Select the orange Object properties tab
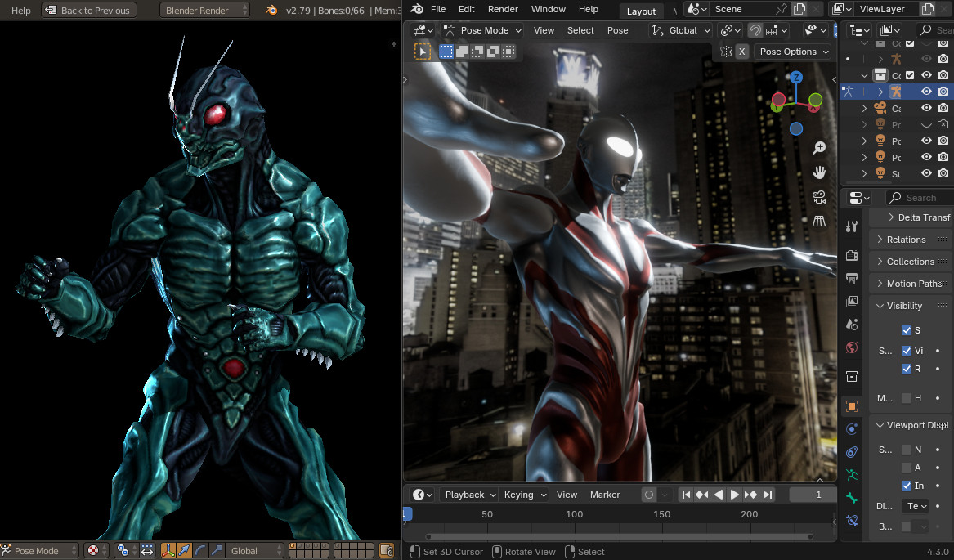The height and width of the screenshot is (560, 954). tap(852, 406)
